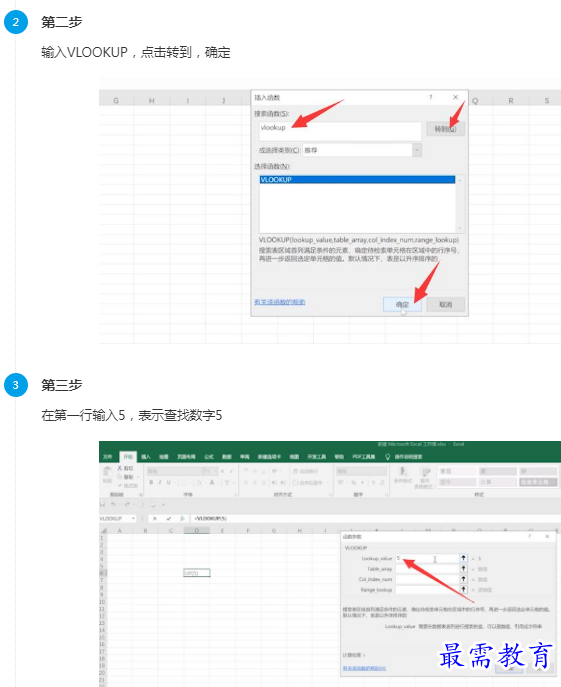Toggle Merge and Center in alignment group

click(308, 482)
